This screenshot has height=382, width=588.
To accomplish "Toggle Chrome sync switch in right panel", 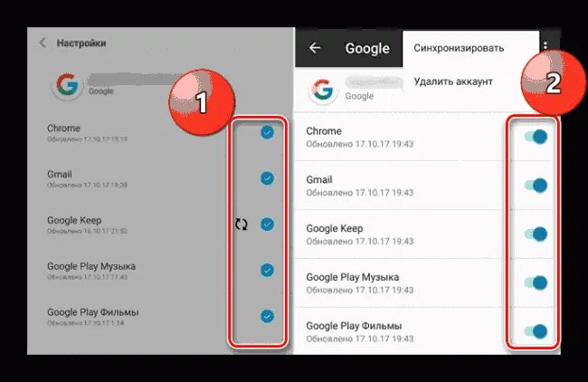I will [x=536, y=137].
